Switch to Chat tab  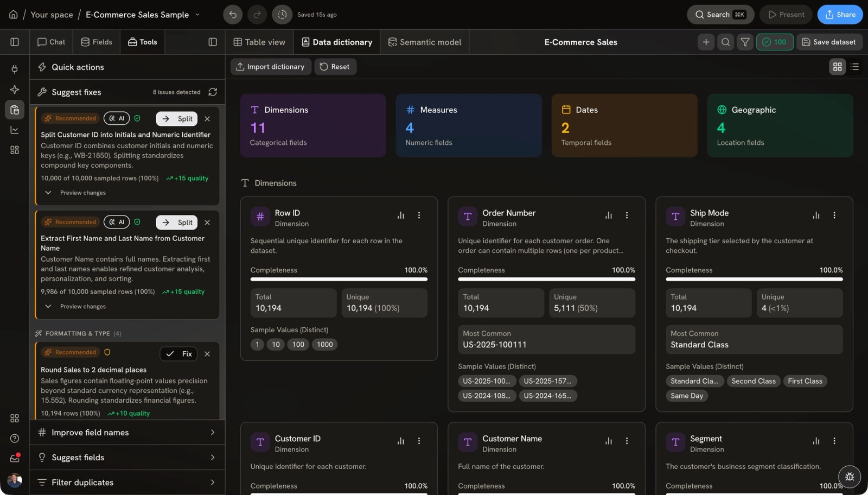[x=51, y=42]
